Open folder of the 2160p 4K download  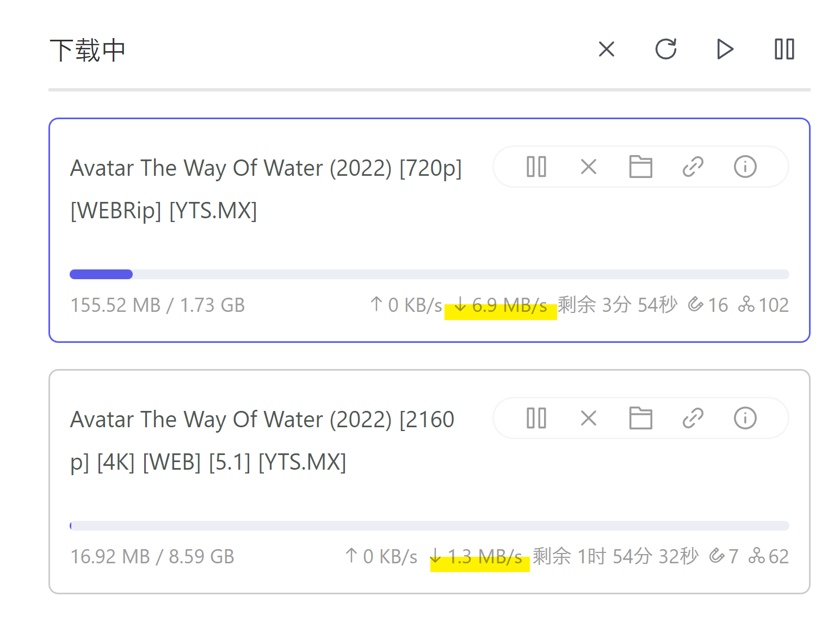[x=640, y=419]
